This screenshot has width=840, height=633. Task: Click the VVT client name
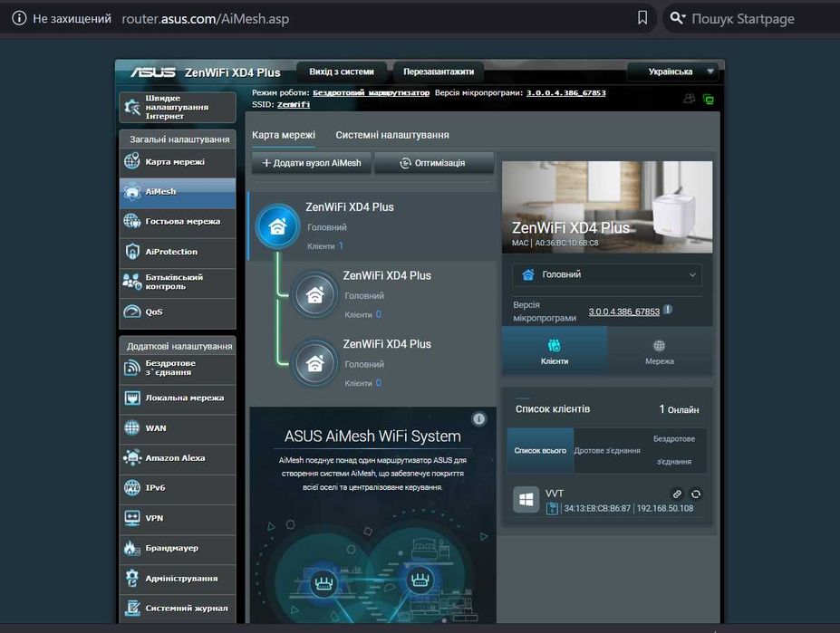(x=555, y=494)
